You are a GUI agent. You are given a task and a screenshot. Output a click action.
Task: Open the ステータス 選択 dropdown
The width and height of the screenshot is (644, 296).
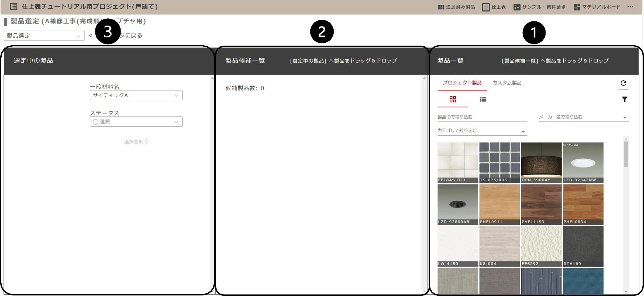[x=136, y=122]
